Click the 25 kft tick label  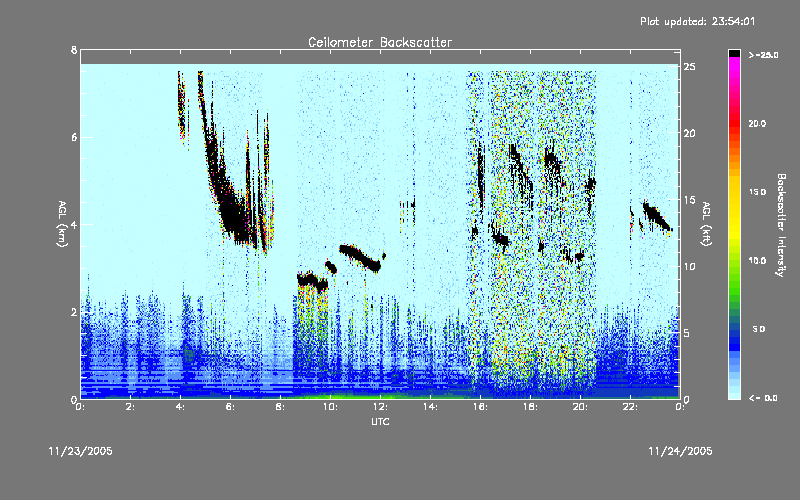(689, 67)
